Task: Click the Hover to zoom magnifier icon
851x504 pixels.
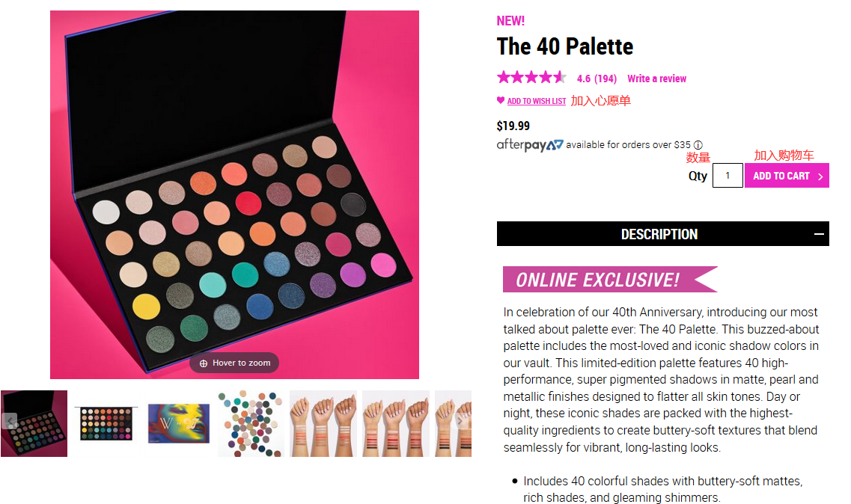Action: tap(204, 363)
